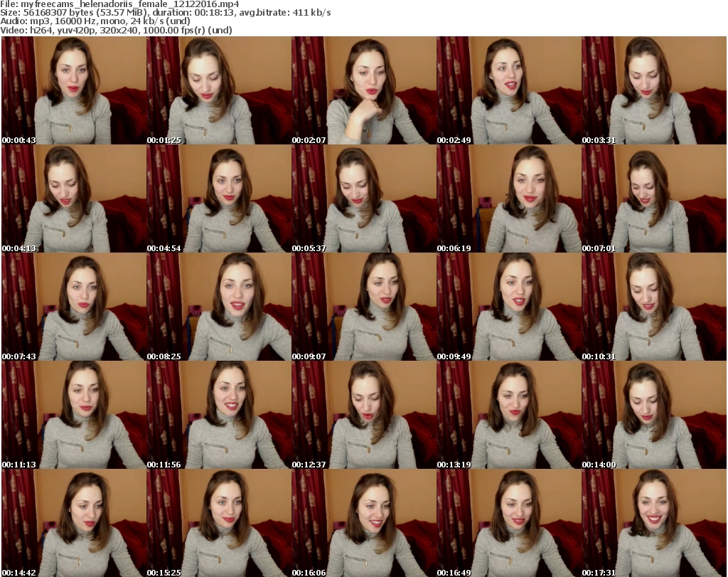The height and width of the screenshot is (577, 728).
Task: Open the thumbnail stamped 00:00:43
Action: click(74, 90)
